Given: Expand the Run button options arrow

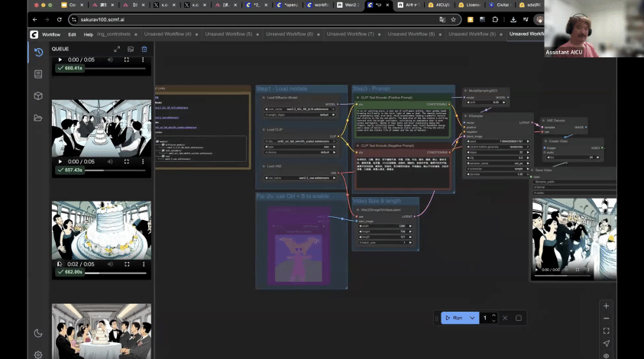Looking at the screenshot, I should tap(472, 318).
